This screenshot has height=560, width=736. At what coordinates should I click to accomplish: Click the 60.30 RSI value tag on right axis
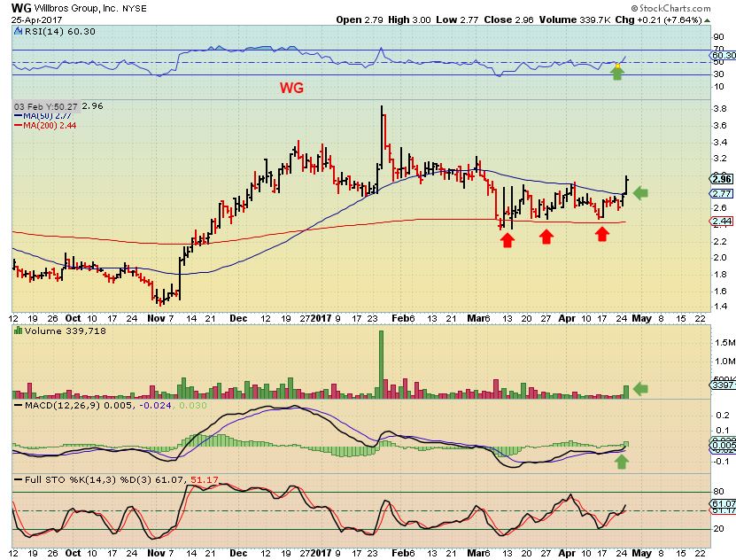(724, 56)
